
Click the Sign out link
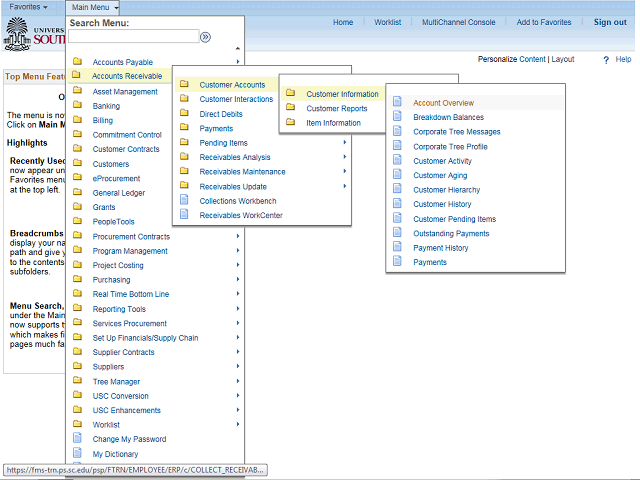(x=610, y=22)
